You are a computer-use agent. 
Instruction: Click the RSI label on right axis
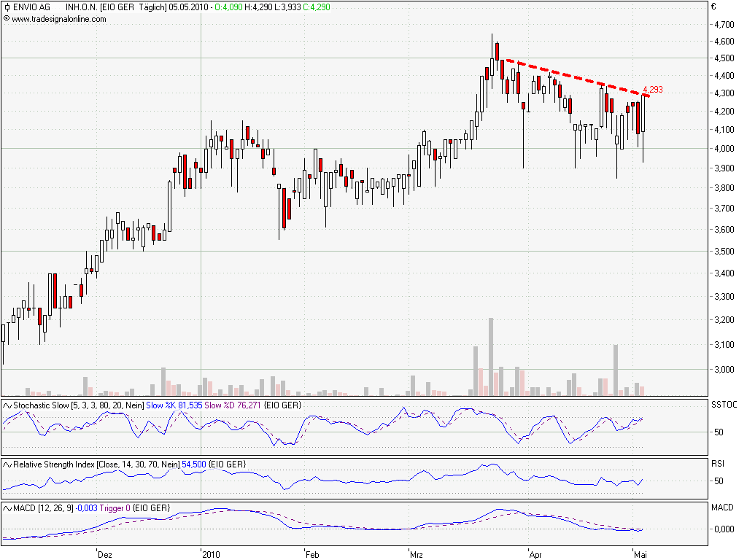(x=719, y=463)
